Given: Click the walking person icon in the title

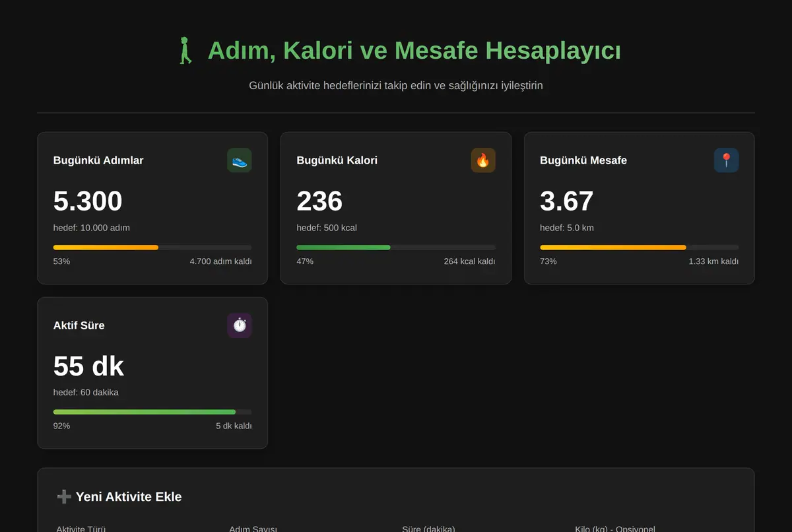Looking at the screenshot, I should 185,51.
